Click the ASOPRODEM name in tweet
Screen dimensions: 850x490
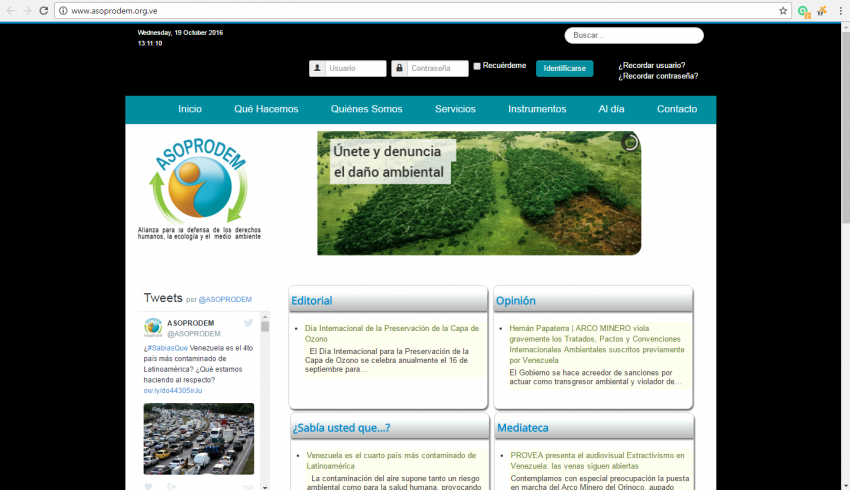click(190, 323)
